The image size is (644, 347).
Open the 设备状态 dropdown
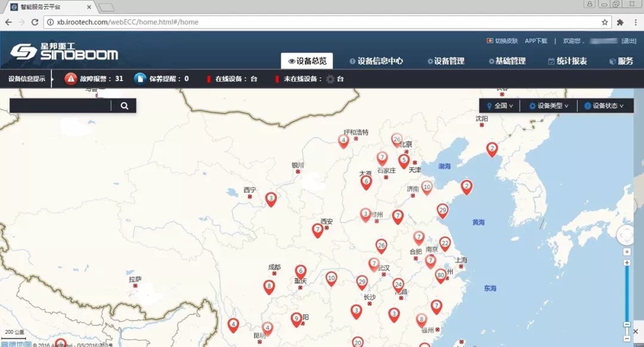(604, 106)
